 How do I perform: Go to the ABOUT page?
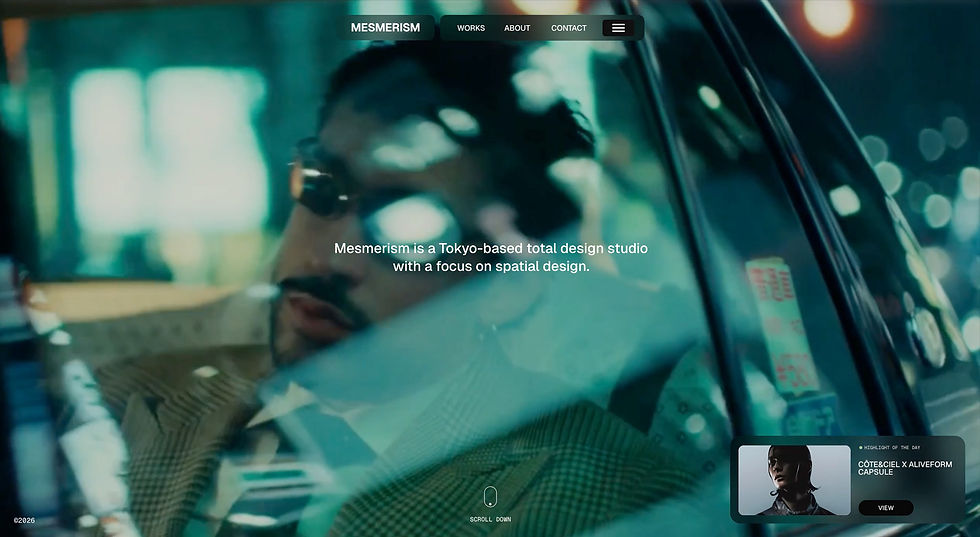pyautogui.click(x=517, y=28)
